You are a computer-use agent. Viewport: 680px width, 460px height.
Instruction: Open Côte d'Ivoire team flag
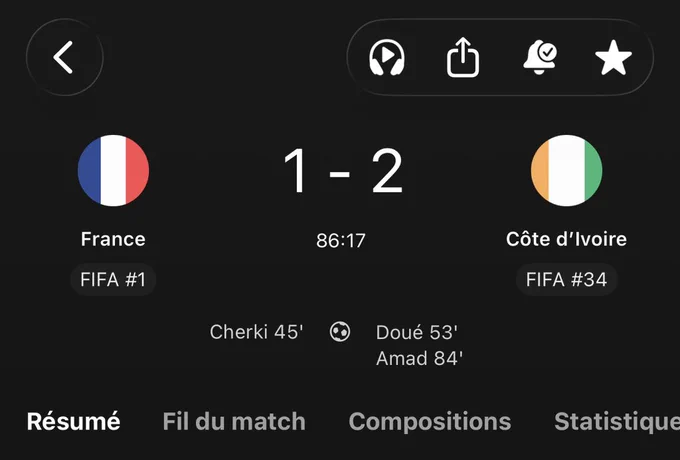[x=566, y=170]
